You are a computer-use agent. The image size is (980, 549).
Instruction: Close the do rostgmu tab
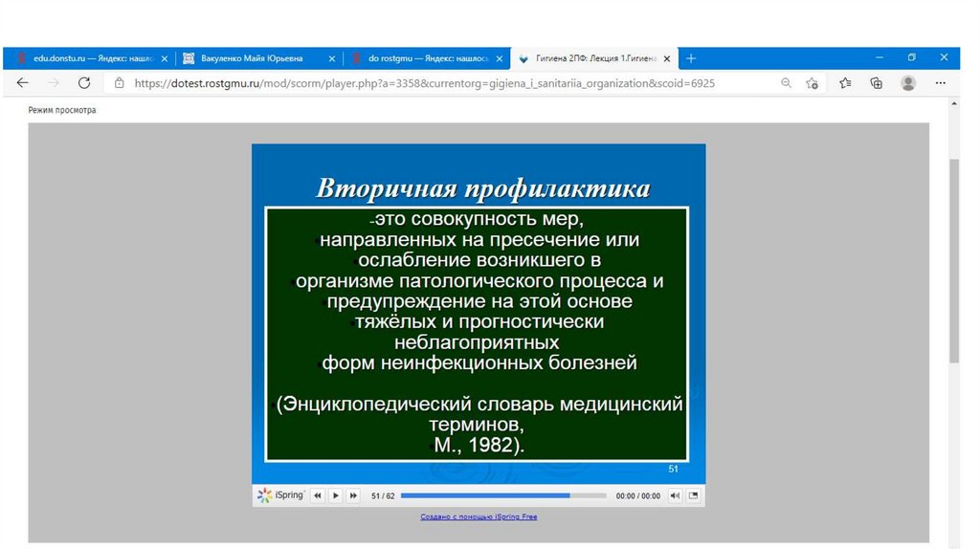tap(500, 58)
